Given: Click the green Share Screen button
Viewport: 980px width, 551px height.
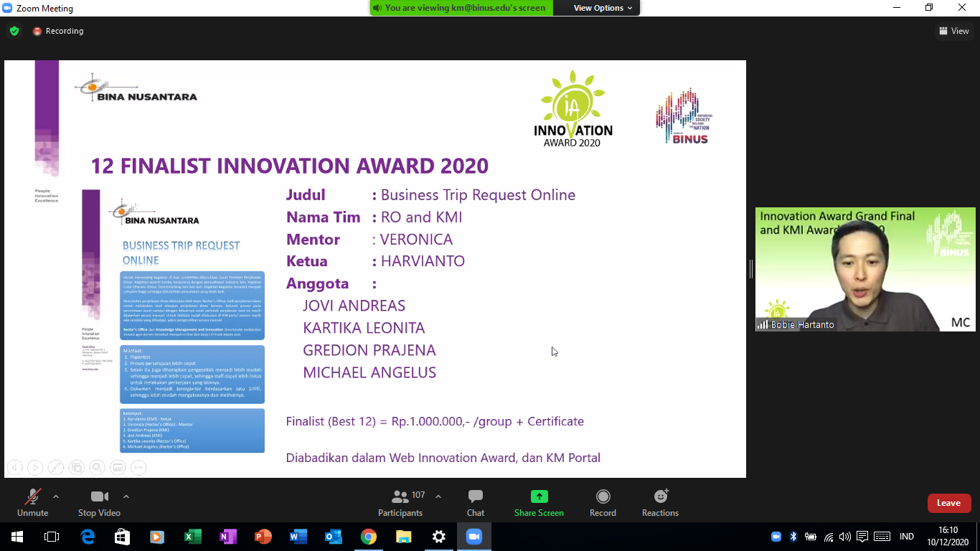Looking at the screenshot, I should (x=539, y=502).
